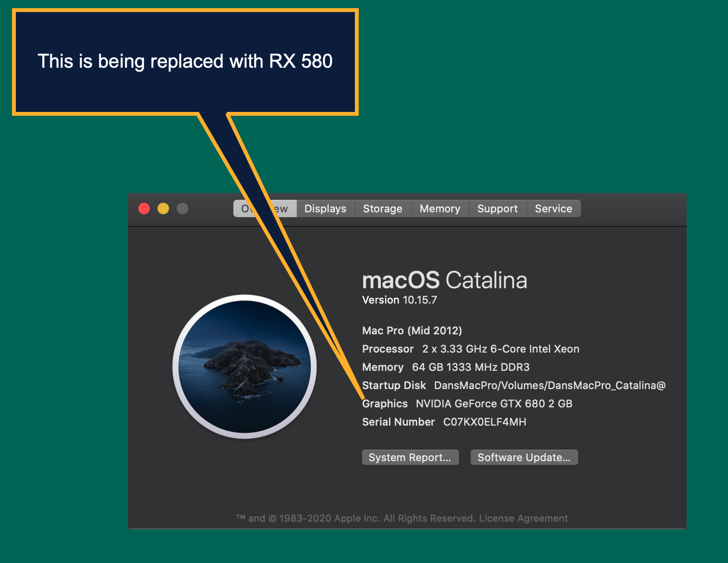Click the Apple Inc. copyright notice
728x563 pixels.
tap(356, 518)
